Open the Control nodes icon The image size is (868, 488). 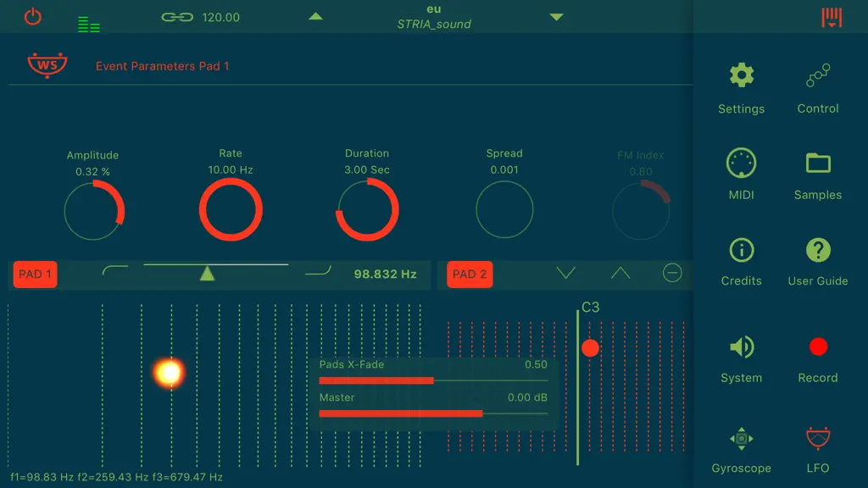[818, 75]
